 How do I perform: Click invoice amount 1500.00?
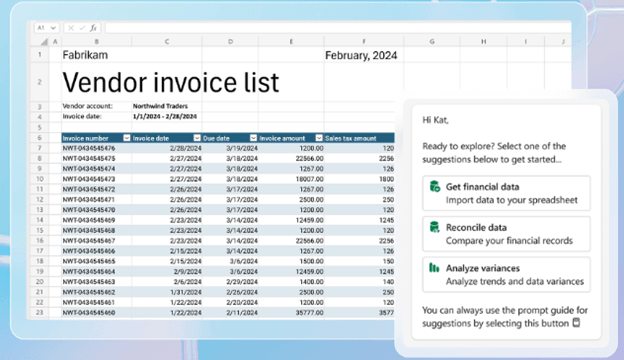click(x=311, y=261)
